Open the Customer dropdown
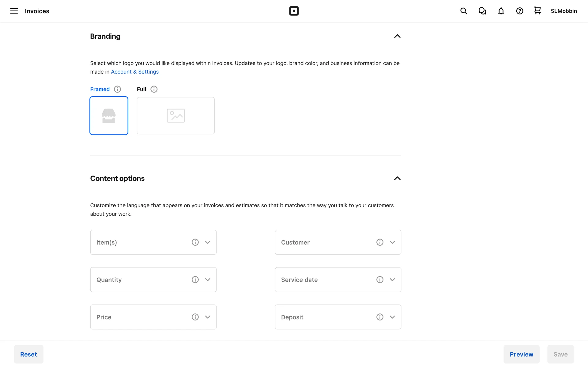Viewport: 588px width, 368px height. pos(392,242)
